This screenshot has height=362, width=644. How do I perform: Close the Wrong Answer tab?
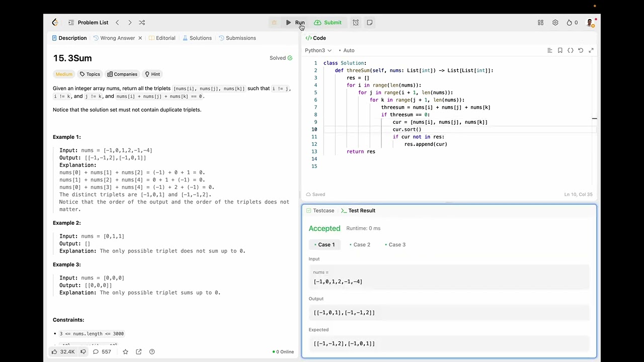[140, 38]
